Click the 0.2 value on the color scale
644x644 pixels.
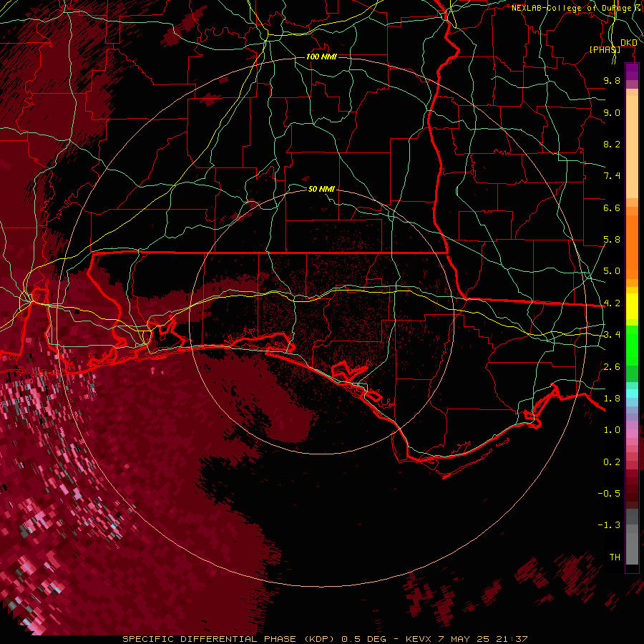612,462
